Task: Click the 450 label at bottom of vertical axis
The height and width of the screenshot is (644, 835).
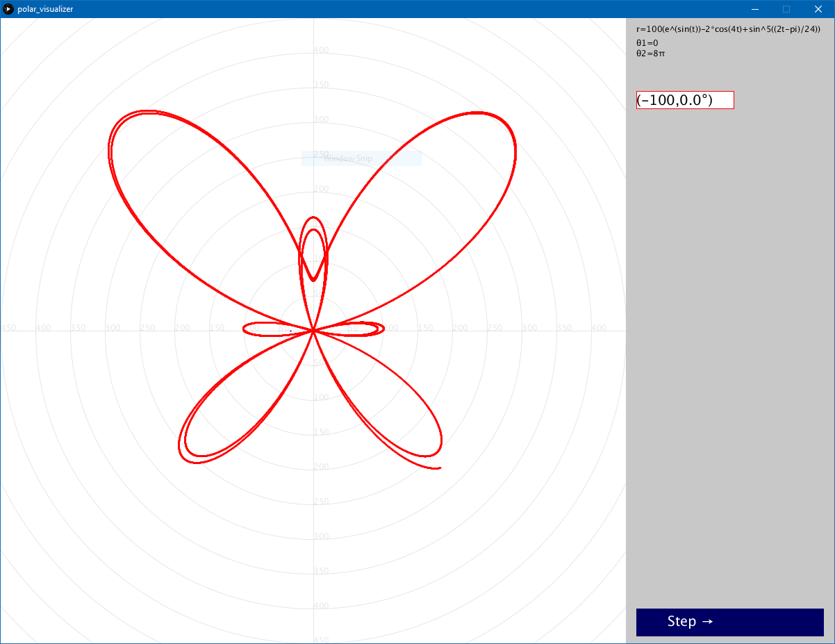Action: pos(320,640)
